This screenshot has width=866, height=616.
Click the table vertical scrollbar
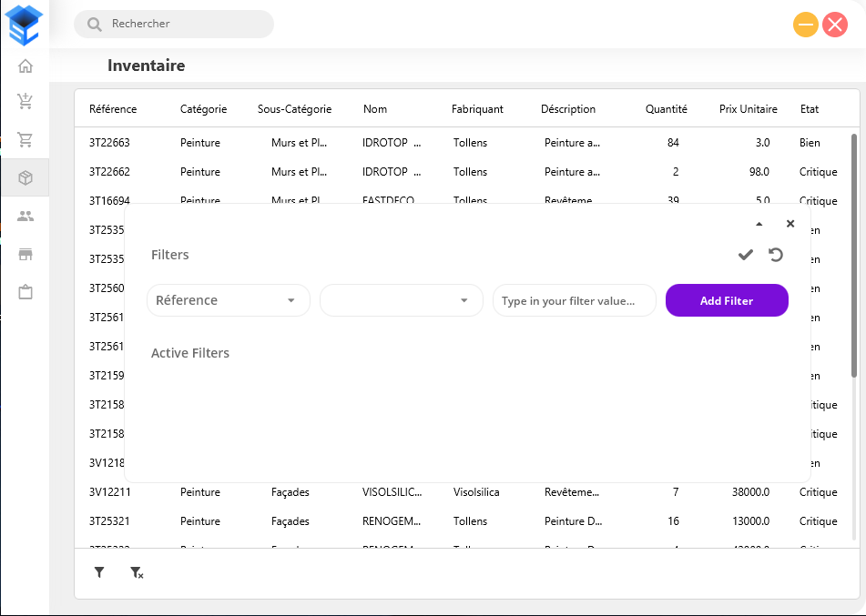pos(853,255)
